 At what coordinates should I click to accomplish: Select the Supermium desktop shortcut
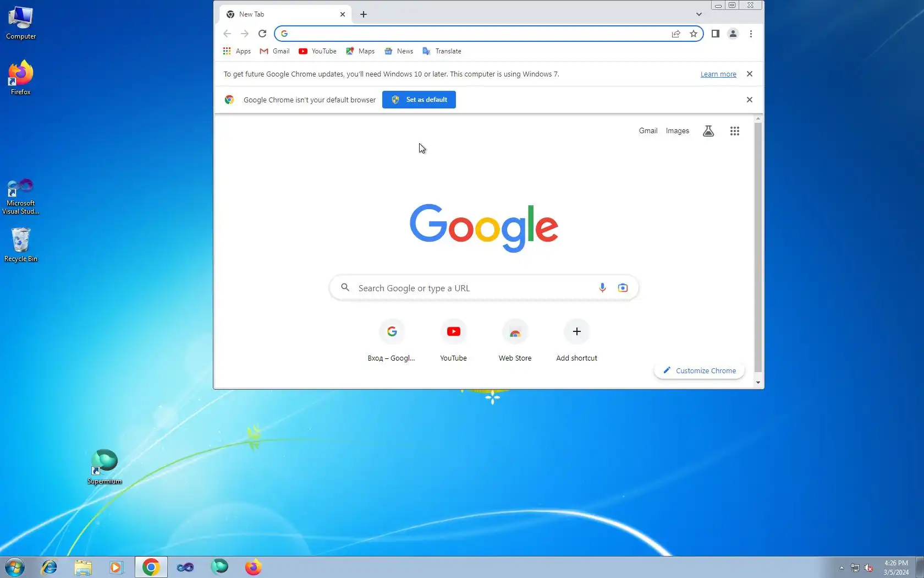click(x=105, y=467)
